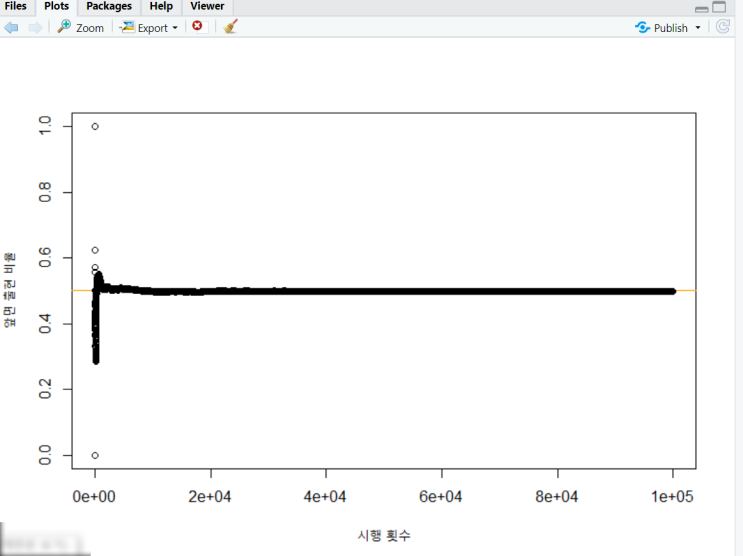This screenshot has width=743, height=556.
Task: Clear all plots with broom icon
Action: pos(230,27)
